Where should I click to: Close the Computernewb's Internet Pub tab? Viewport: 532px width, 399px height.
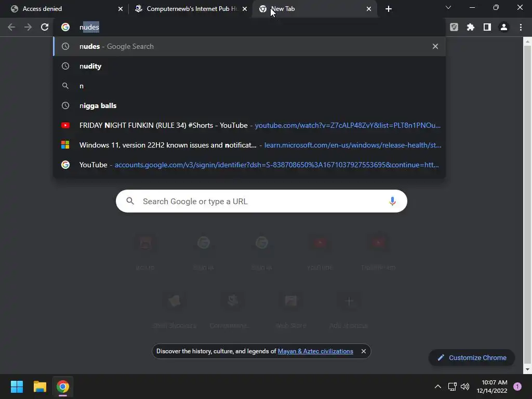click(245, 9)
